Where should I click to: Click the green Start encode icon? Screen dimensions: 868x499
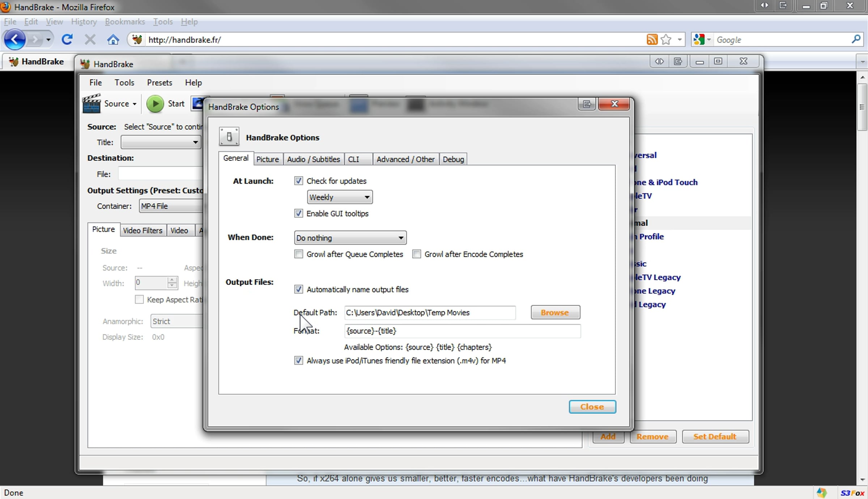pyautogui.click(x=155, y=104)
